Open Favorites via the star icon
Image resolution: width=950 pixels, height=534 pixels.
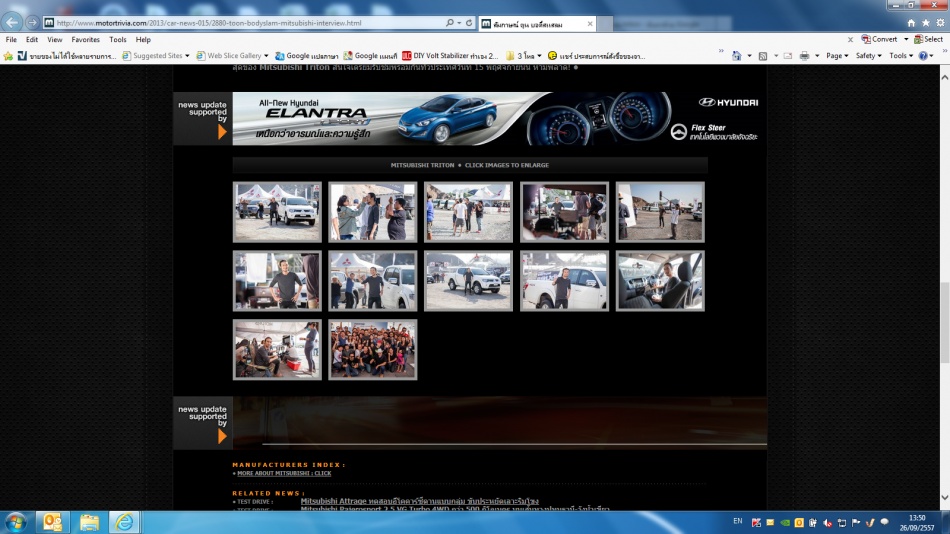tap(925, 22)
